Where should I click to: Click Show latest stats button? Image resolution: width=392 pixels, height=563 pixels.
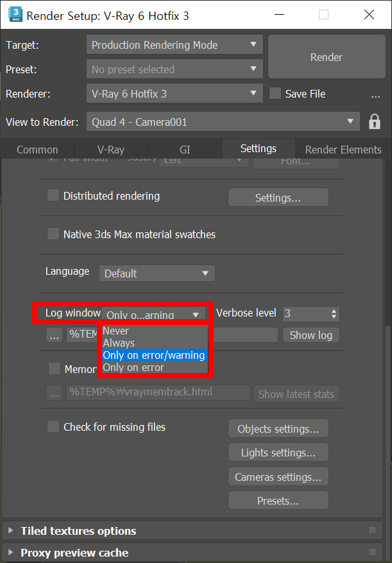point(296,394)
